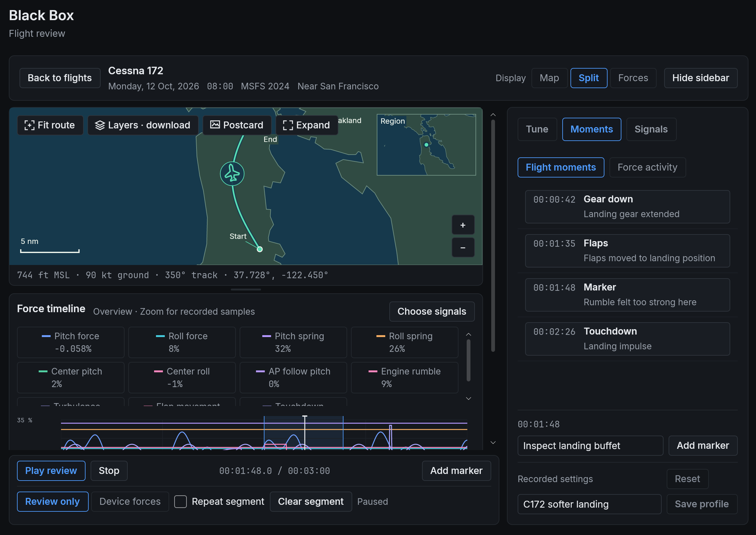Click the airplane position marker on map
756x535 pixels.
(x=232, y=174)
